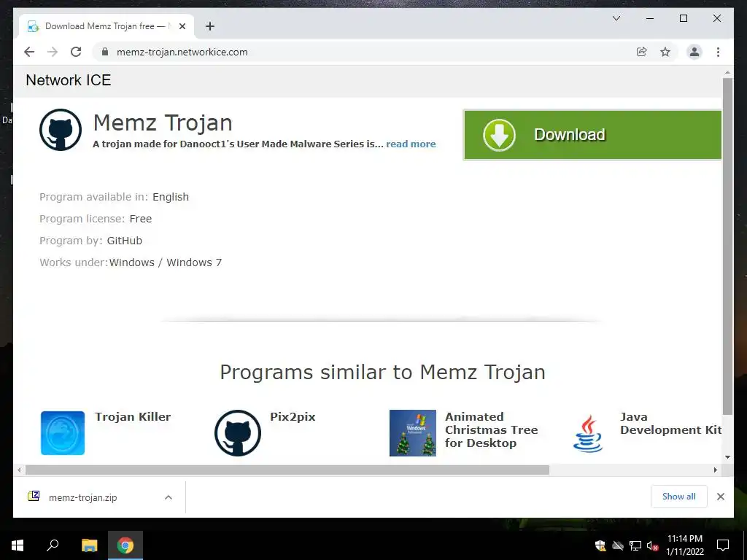
Task: Open File Explorer from the taskbar
Action: 89,545
